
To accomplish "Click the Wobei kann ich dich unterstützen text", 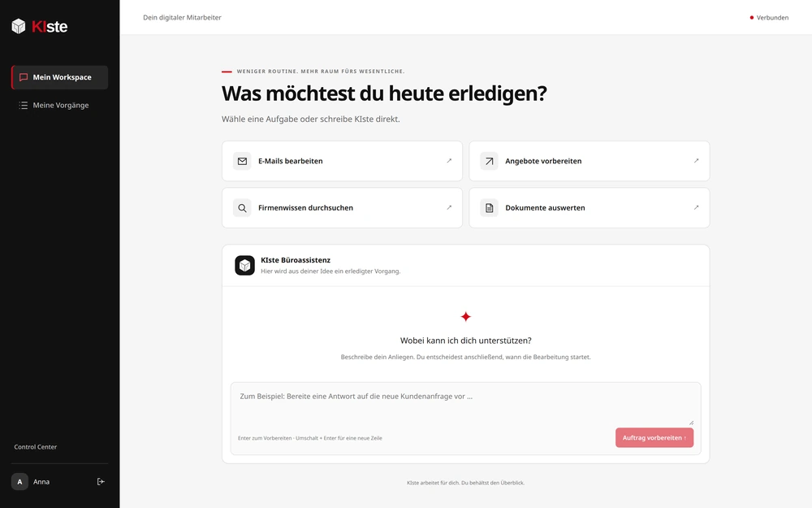I will click(x=465, y=341).
